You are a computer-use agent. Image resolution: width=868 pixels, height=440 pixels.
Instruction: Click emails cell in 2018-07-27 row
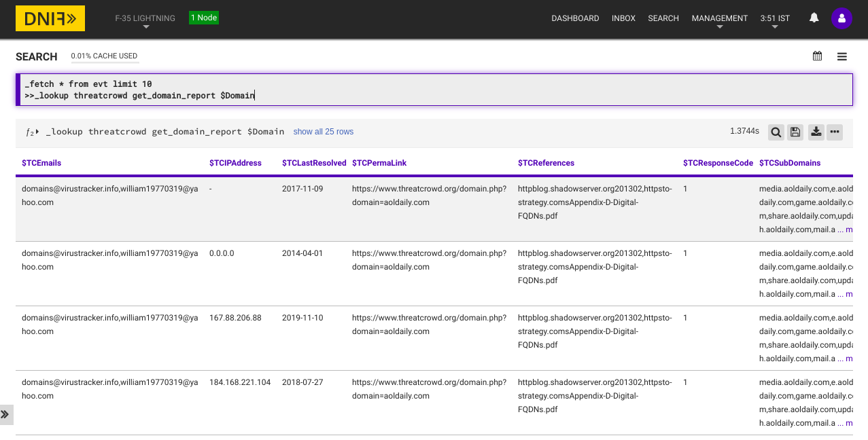[109, 389]
